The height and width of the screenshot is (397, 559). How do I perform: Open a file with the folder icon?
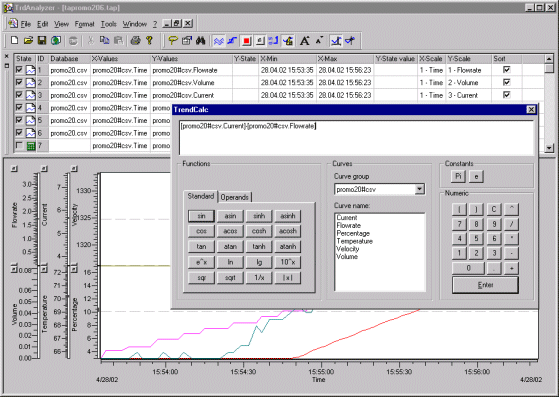[x=28, y=40]
